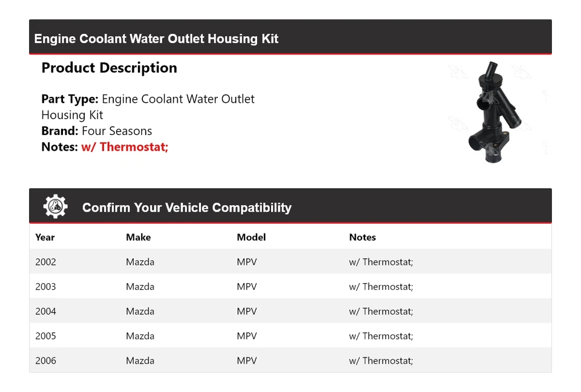Click w/ Thermostat note in 2004 row
The width and height of the screenshot is (581, 392).
[x=381, y=312]
